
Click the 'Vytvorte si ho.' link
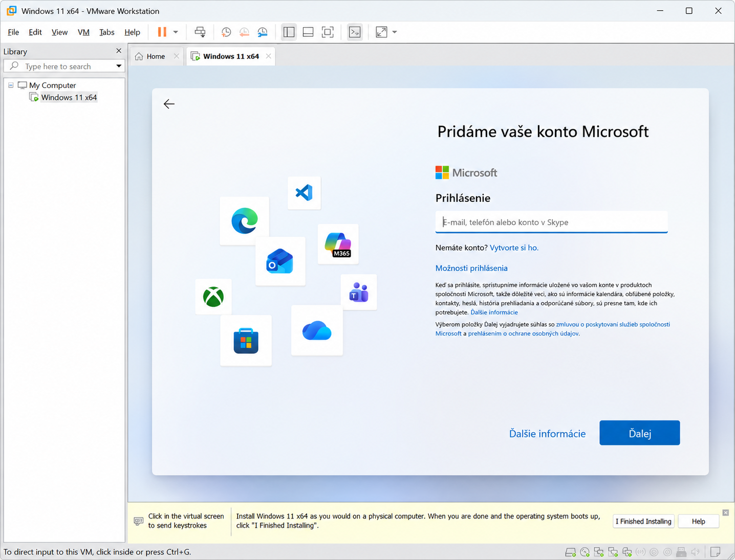[514, 248]
